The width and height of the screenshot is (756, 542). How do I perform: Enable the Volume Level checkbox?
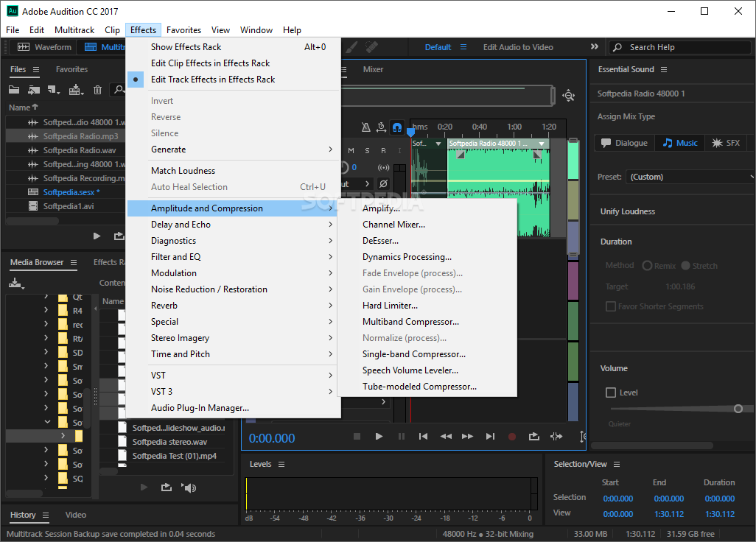tap(611, 393)
